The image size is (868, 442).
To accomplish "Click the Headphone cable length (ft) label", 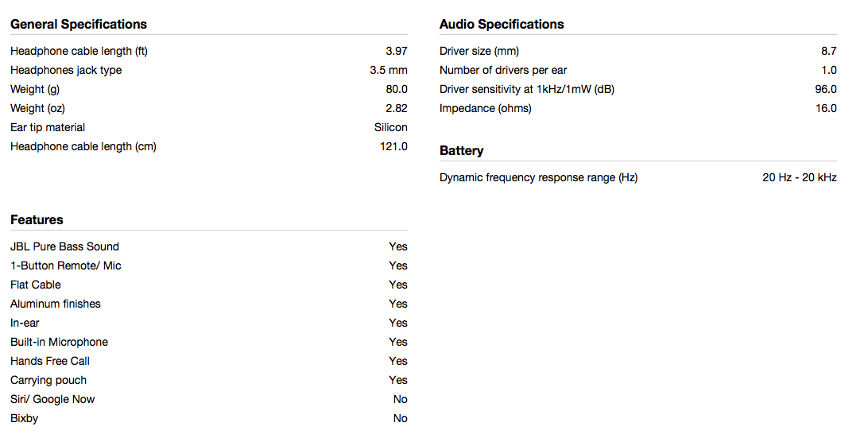I will [x=79, y=51].
